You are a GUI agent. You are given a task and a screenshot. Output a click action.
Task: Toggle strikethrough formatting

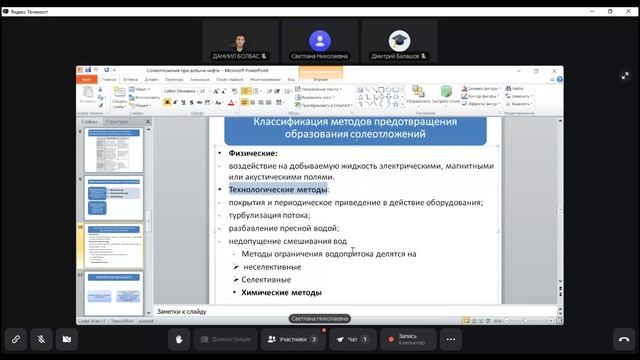pyautogui.click(x=199, y=102)
